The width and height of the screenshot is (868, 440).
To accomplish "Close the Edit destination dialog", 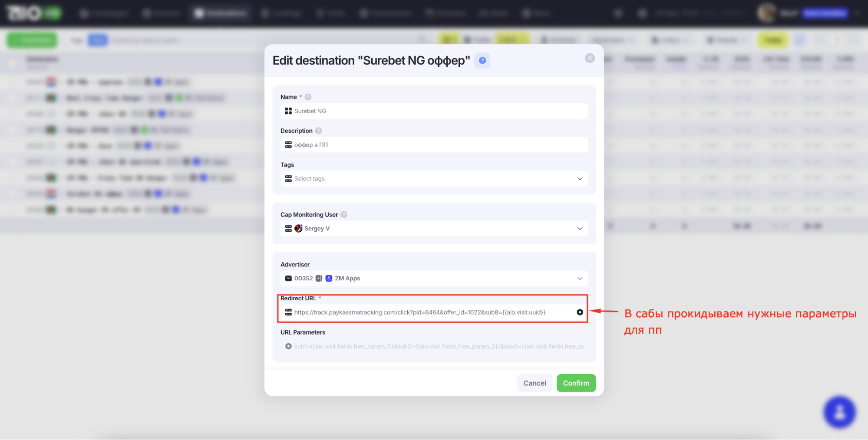I will pyautogui.click(x=589, y=59).
